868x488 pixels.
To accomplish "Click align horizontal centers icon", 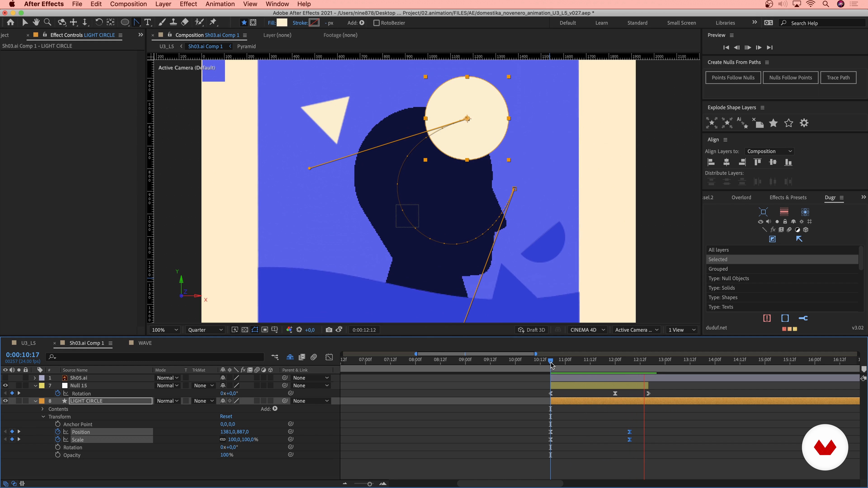I will click(x=726, y=162).
